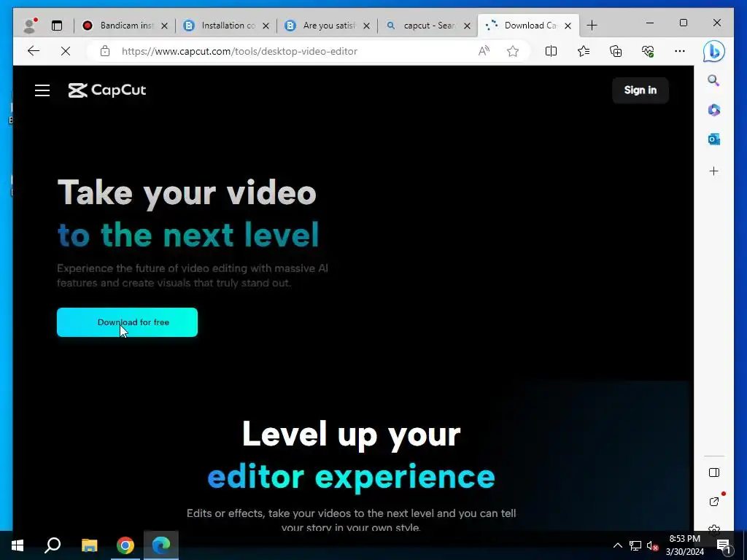Viewport: 747px width, 560px height.
Task: Stop loading the page
Action: 66,51
